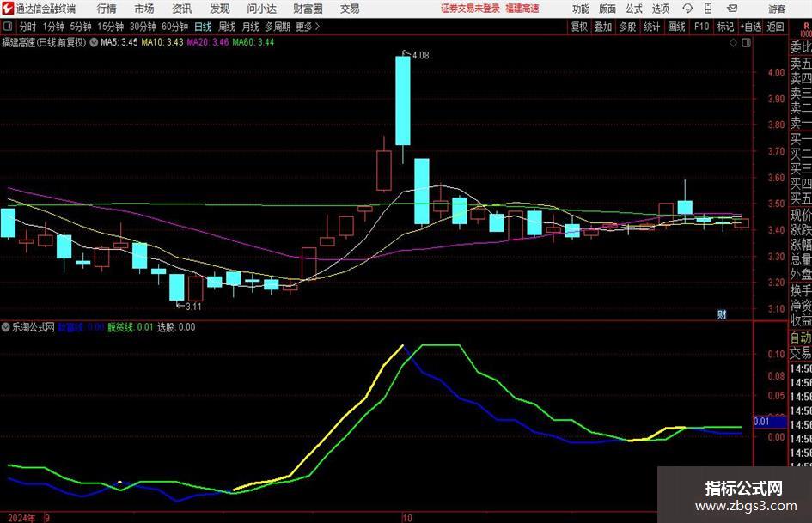This screenshot has height=523, width=812.
Task: Click the red R 1000 icon
Action: [x=806, y=30]
